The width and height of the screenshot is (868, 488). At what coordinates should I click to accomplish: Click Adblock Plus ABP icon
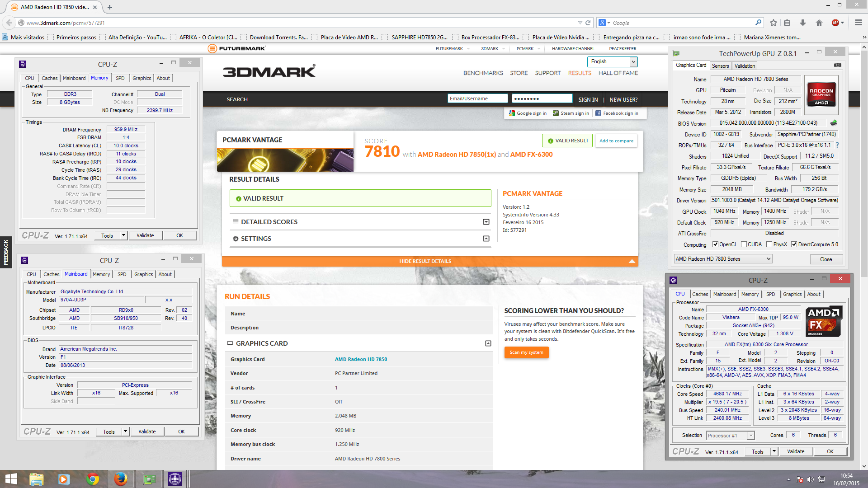[x=835, y=23]
